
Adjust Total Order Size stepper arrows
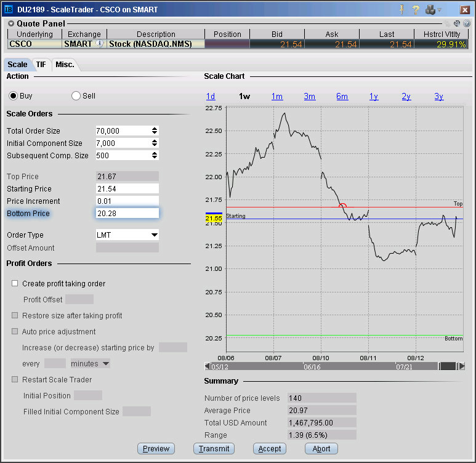(x=155, y=131)
